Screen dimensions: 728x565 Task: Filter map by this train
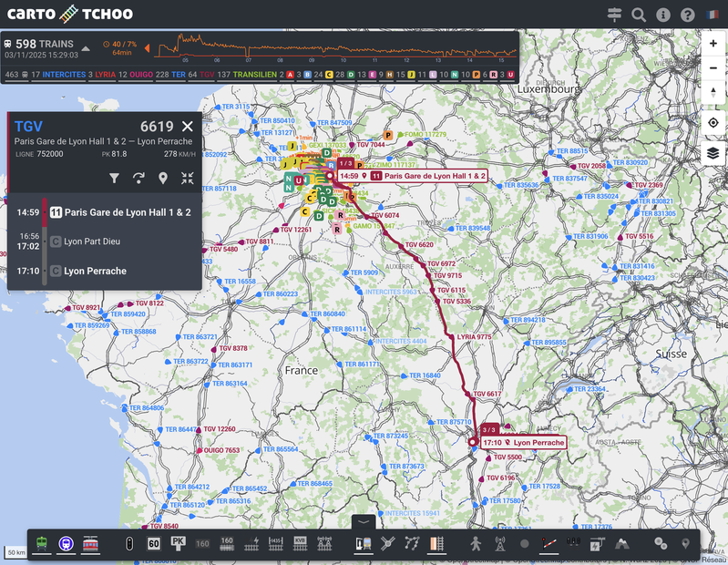[115, 178]
